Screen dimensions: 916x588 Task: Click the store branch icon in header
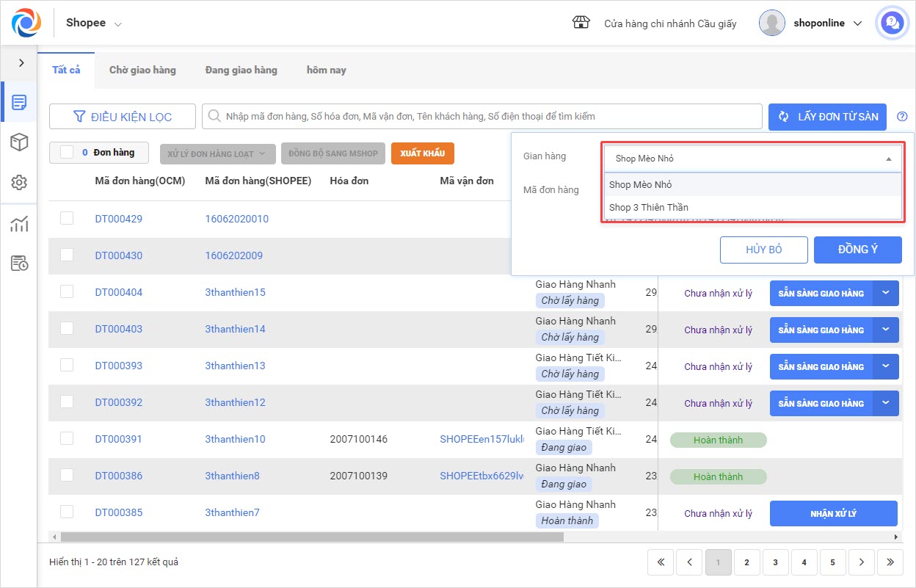581,23
